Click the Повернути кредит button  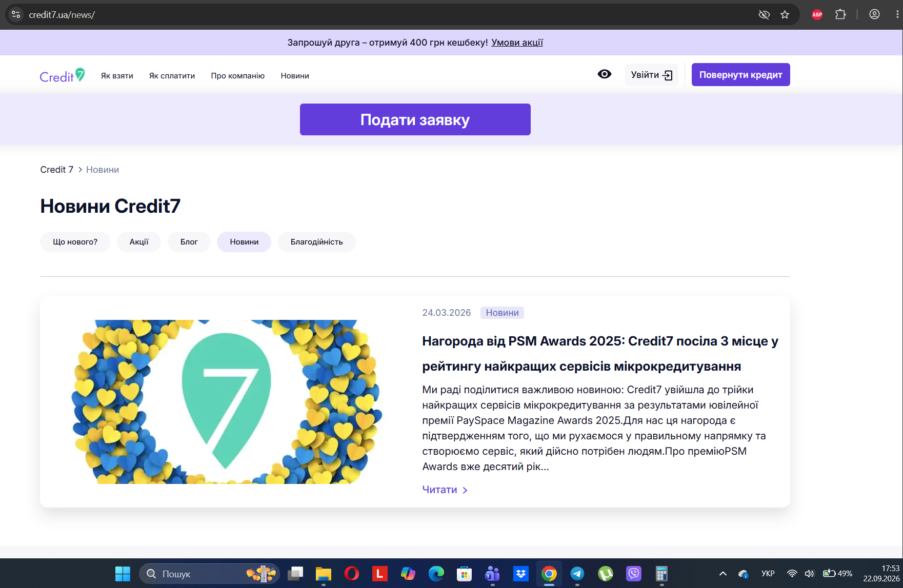[741, 75]
